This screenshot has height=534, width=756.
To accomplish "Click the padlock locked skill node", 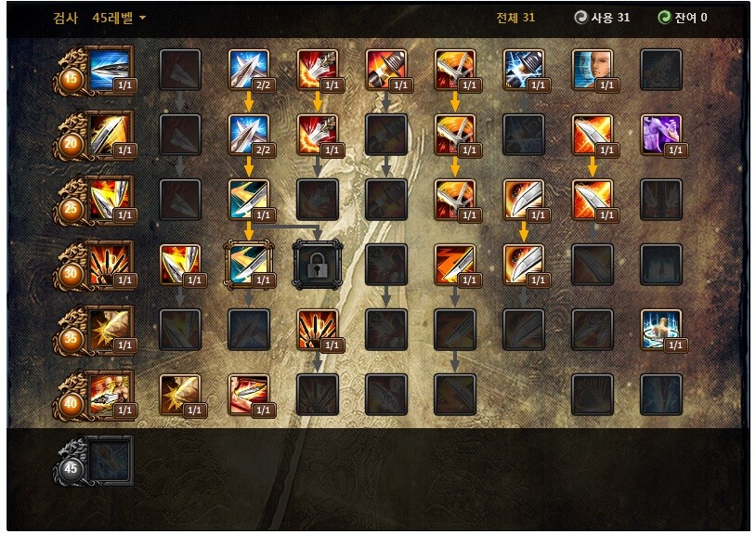I will pyautogui.click(x=318, y=265).
